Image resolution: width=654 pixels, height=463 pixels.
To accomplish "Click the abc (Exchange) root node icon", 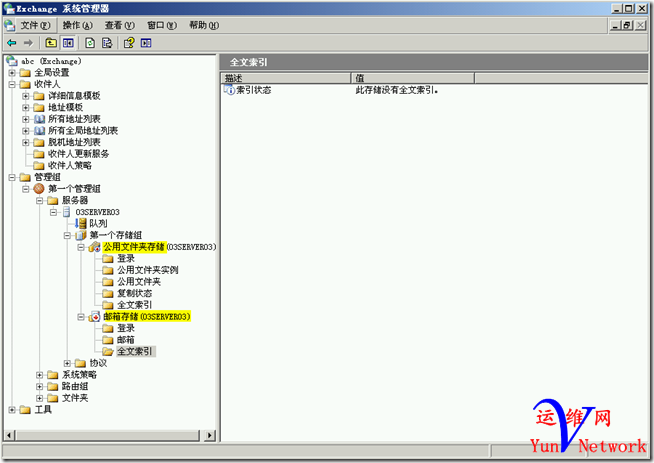I will pos(12,61).
